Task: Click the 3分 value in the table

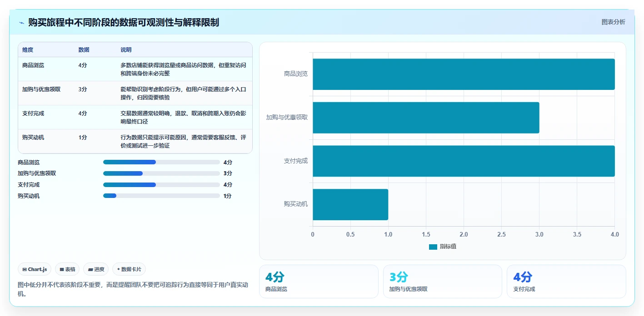Action: 82,89
